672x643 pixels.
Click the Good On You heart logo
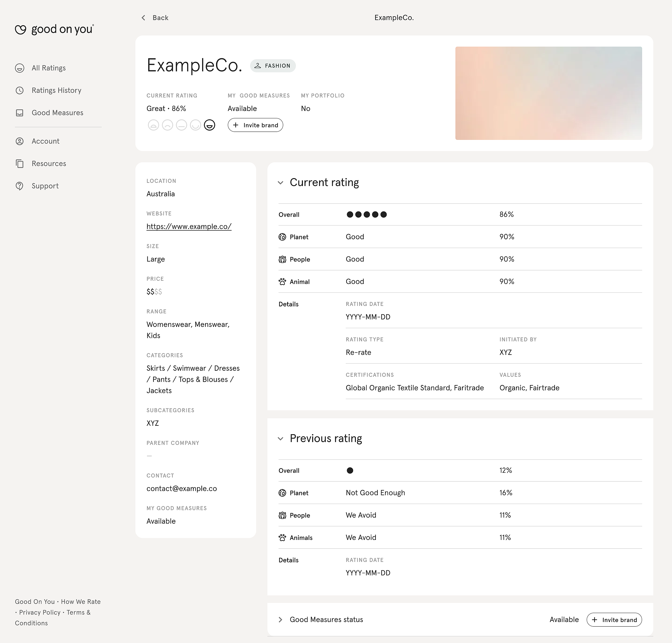tap(20, 30)
